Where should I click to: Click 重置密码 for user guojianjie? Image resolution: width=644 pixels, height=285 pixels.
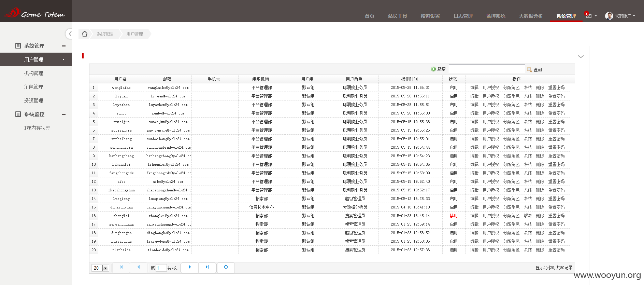coord(556,131)
